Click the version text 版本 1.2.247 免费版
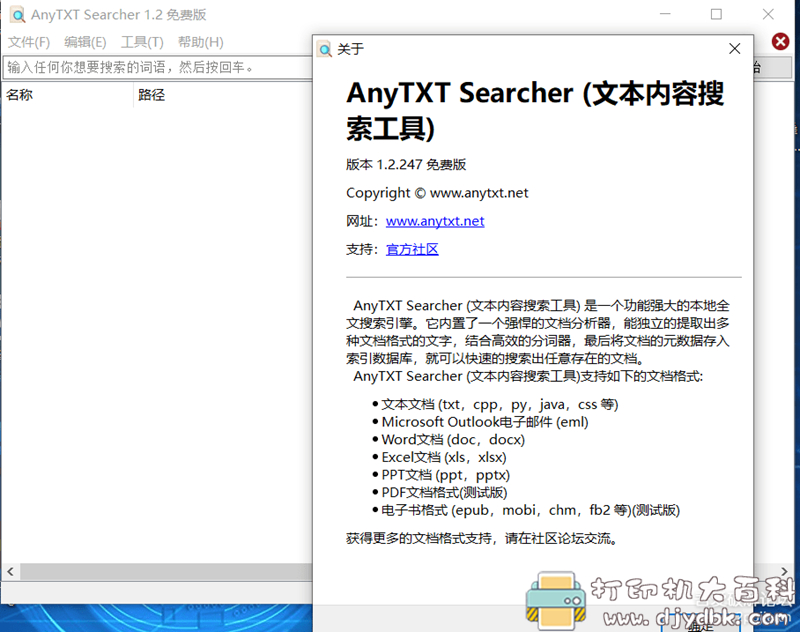The image size is (800, 632). tap(406, 165)
